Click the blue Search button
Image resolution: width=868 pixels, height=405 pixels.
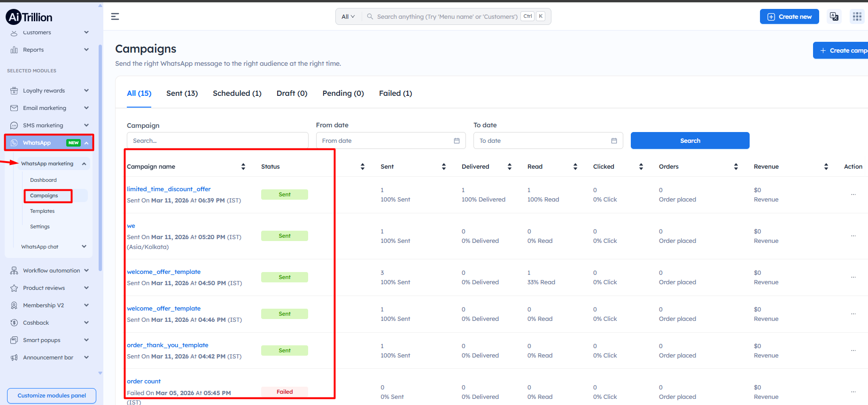click(690, 140)
